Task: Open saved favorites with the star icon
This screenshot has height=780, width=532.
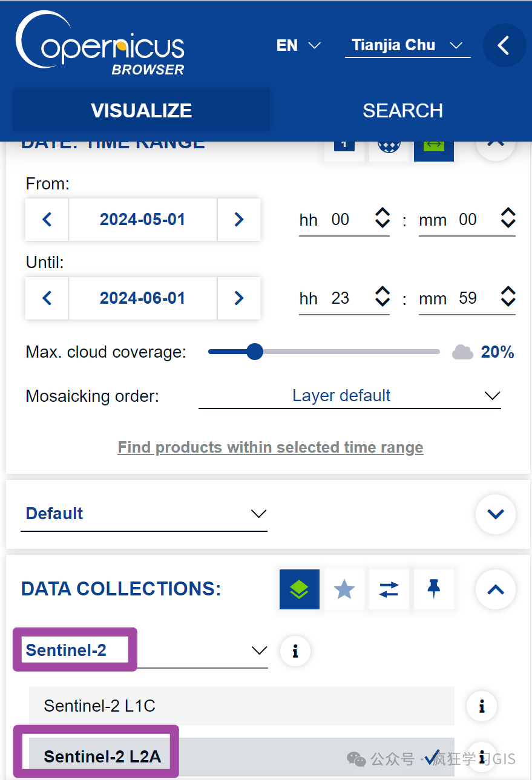Action: (x=344, y=589)
